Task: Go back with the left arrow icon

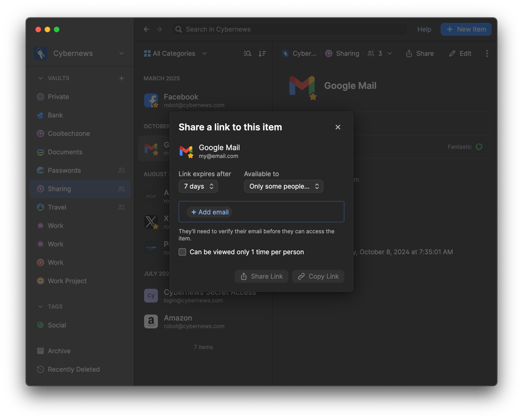Action: coord(147,29)
